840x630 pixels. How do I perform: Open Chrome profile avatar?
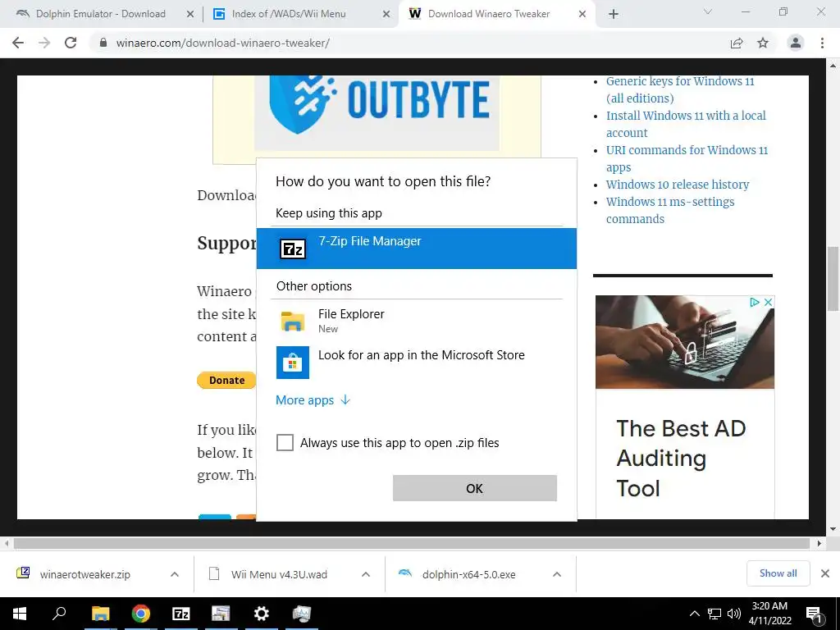(x=796, y=43)
